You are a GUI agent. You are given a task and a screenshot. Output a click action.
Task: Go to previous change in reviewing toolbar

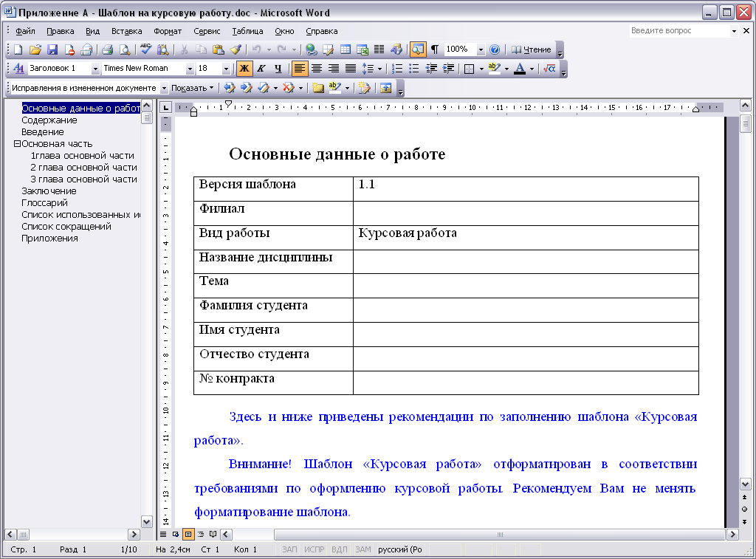(x=230, y=88)
